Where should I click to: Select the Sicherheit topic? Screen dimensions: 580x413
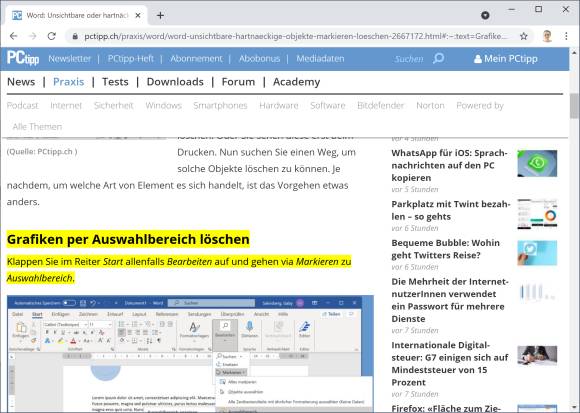point(114,106)
